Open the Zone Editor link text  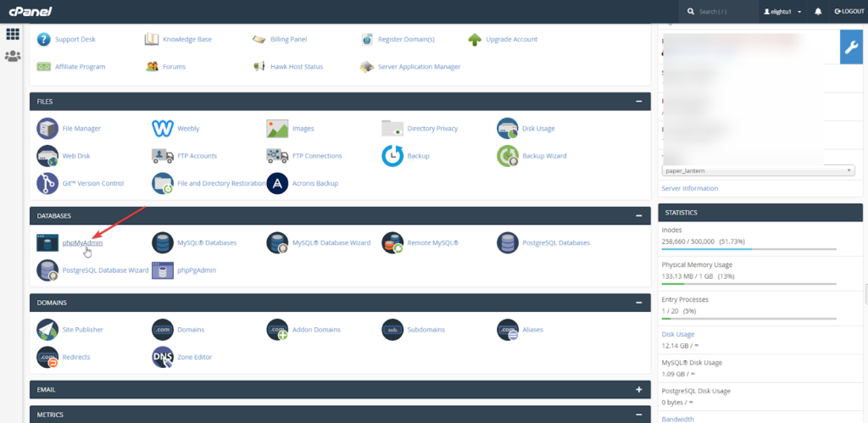[195, 357]
